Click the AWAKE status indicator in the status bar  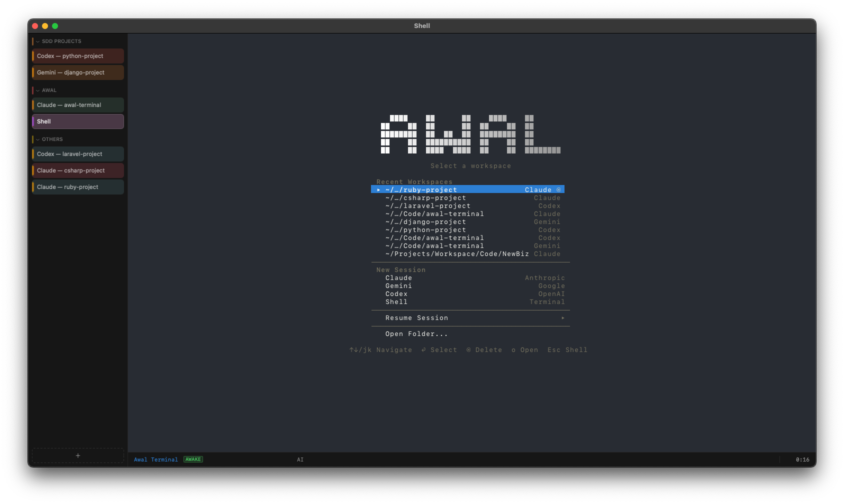pyautogui.click(x=193, y=459)
